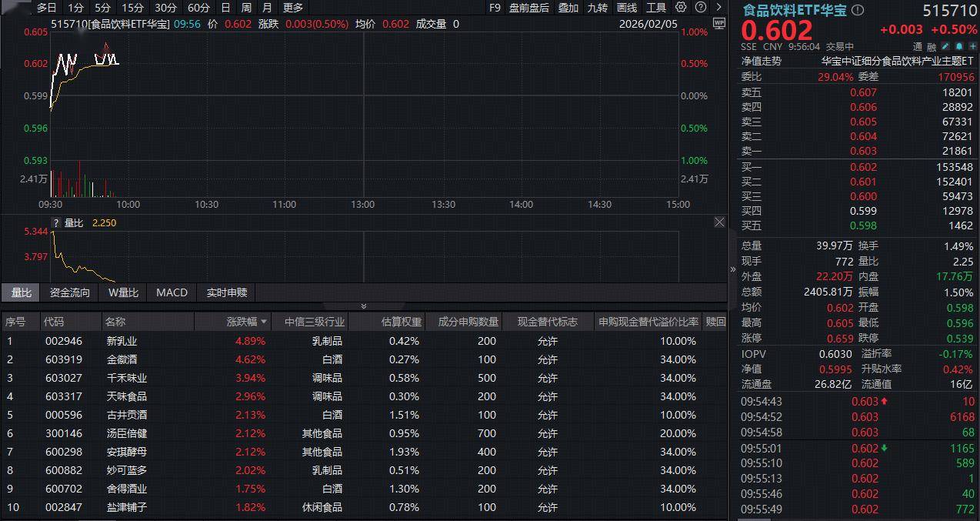Close the 量比 indicator sub-panel
The image size is (980, 521).
[719, 222]
